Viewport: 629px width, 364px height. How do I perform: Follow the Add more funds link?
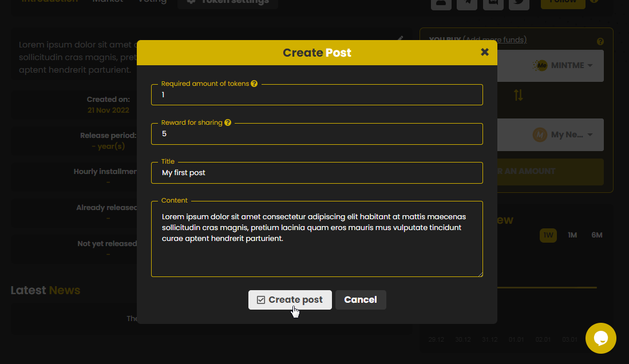pos(495,39)
